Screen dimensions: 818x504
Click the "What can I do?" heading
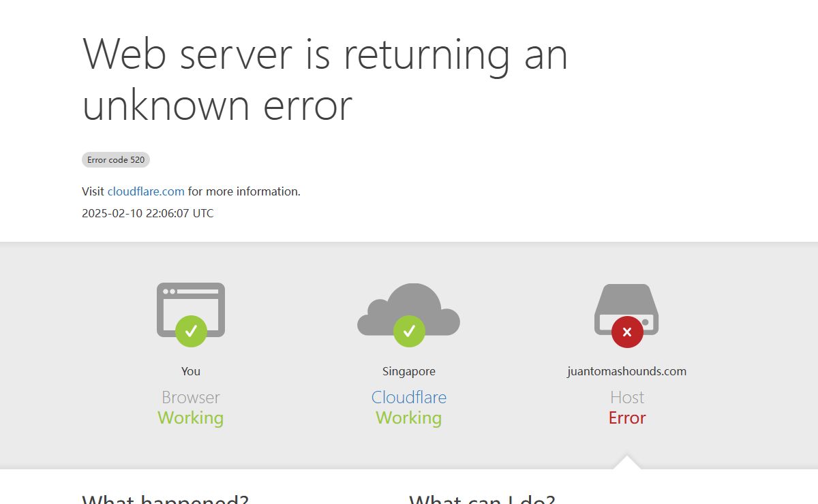click(x=482, y=499)
